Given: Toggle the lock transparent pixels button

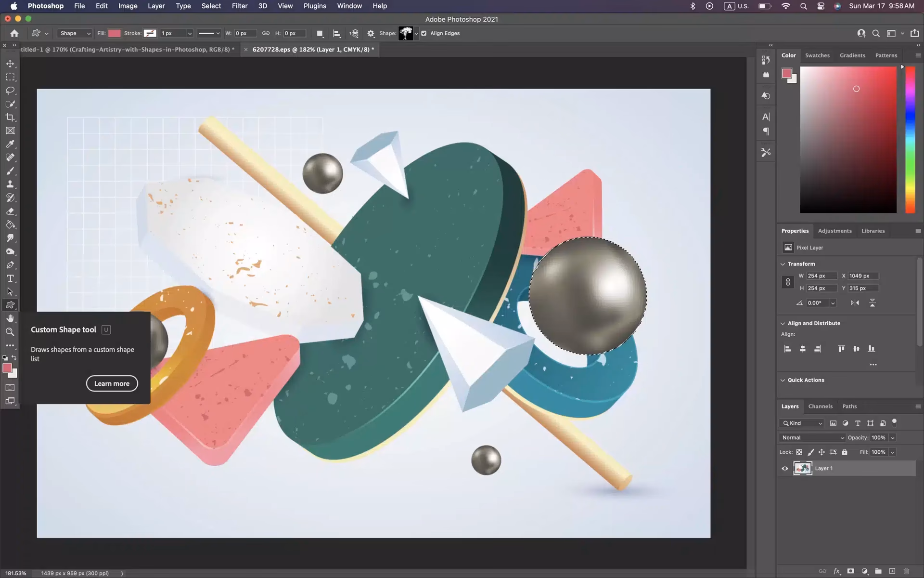Looking at the screenshot, I should [799, 452].
